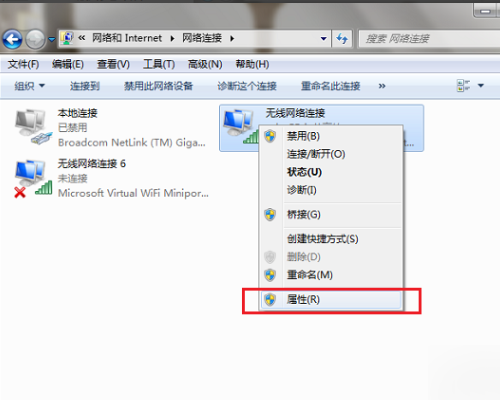This screenshot has height=400, width=500.
Task: Click the blue Back navigation arrow
Action: tap(13, 39)
